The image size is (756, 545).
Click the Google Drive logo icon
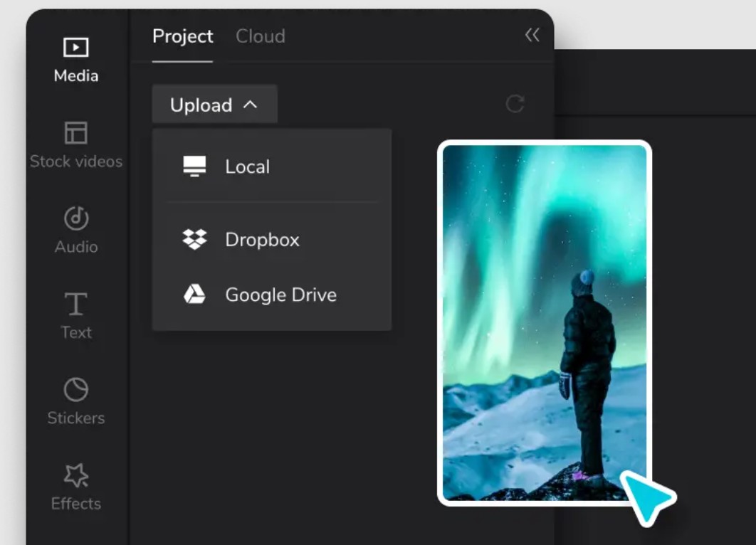pos(194,295)
